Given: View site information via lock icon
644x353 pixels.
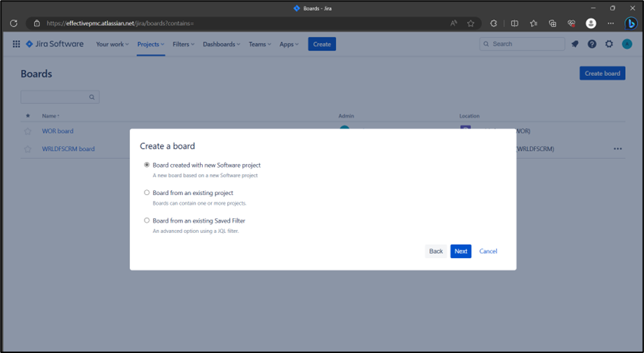Looking at the screenshot, I should (x=37, y=23).
